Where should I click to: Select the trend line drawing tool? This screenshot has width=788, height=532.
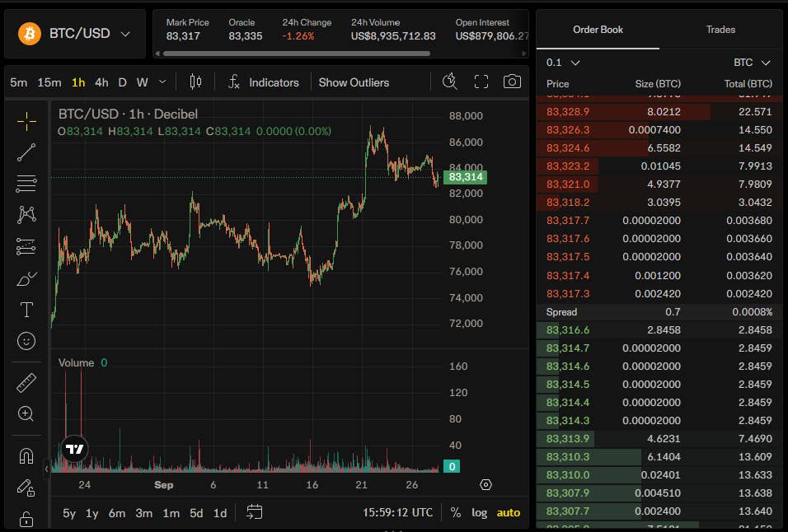(26, 152)
